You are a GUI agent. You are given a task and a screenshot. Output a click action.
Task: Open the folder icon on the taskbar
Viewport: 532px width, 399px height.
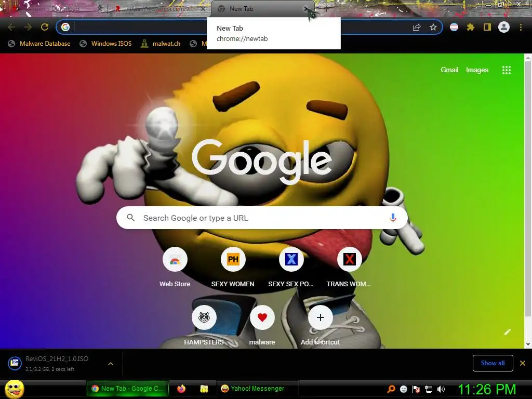tap(204, 389)
